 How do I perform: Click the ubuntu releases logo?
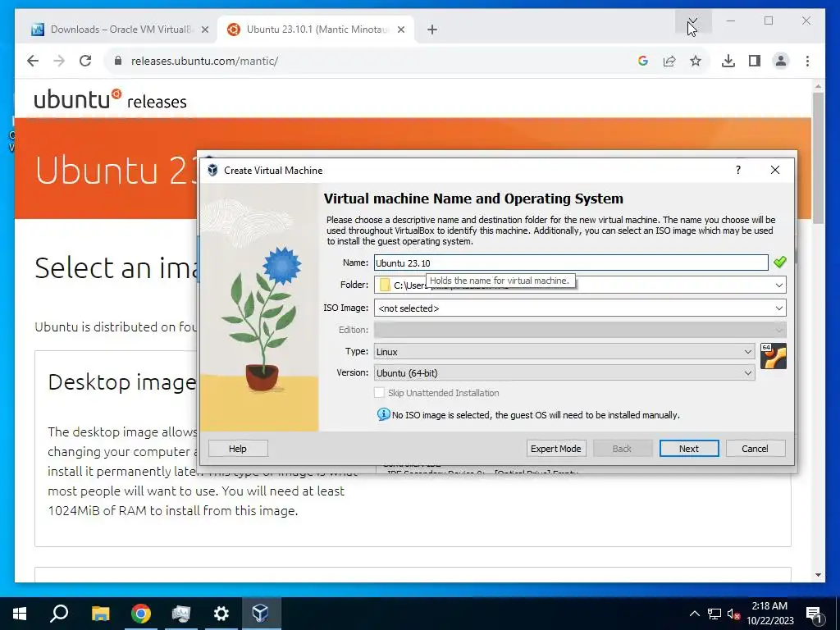111,100
